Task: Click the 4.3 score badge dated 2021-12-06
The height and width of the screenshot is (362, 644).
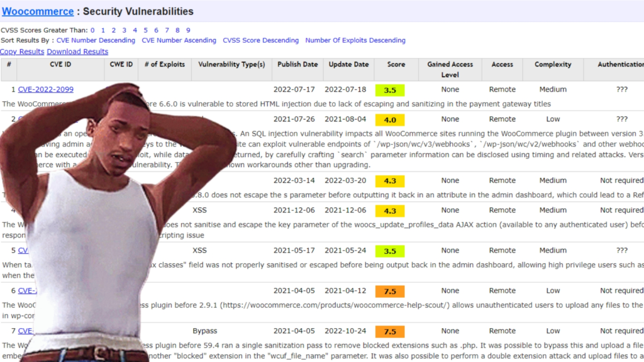Action: 390,211
